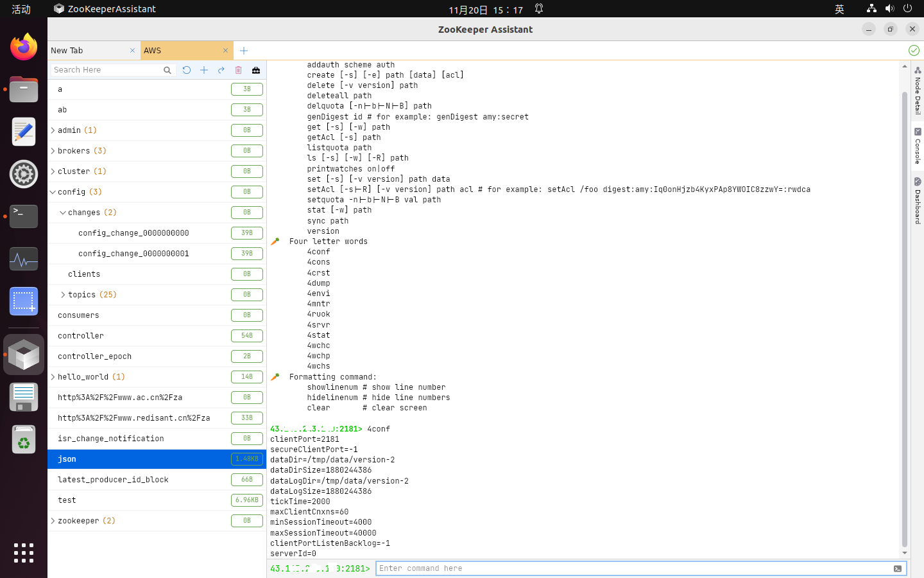
Task: Open the Node Detail side panel
Action: point(918,91)
